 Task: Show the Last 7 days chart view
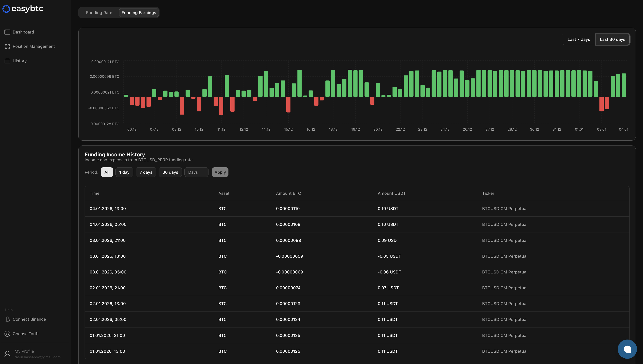point(578,39)
